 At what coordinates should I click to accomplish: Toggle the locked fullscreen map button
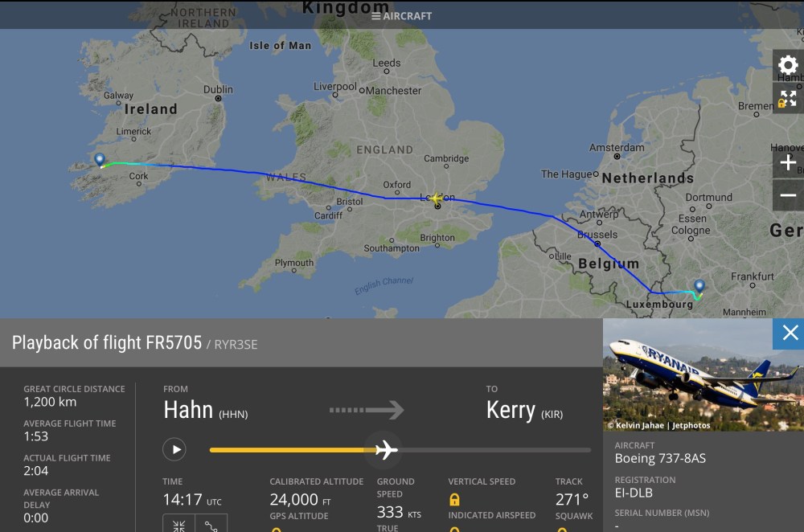point(788,98)
